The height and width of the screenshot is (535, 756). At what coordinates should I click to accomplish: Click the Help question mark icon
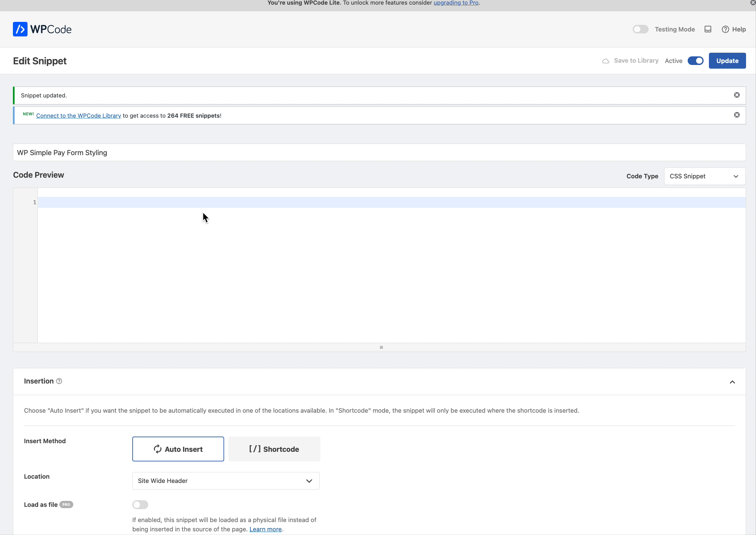tap(725, 29)
